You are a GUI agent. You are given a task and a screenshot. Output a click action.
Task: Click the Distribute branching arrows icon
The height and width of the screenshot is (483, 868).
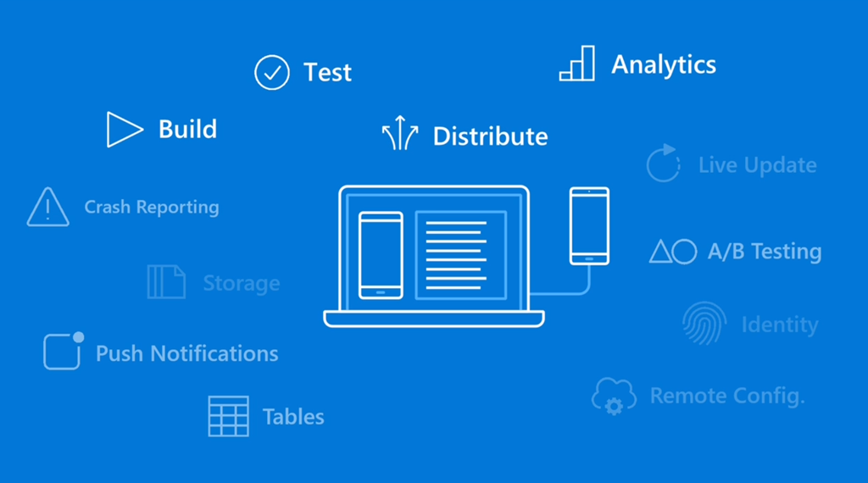click(400, 133)
